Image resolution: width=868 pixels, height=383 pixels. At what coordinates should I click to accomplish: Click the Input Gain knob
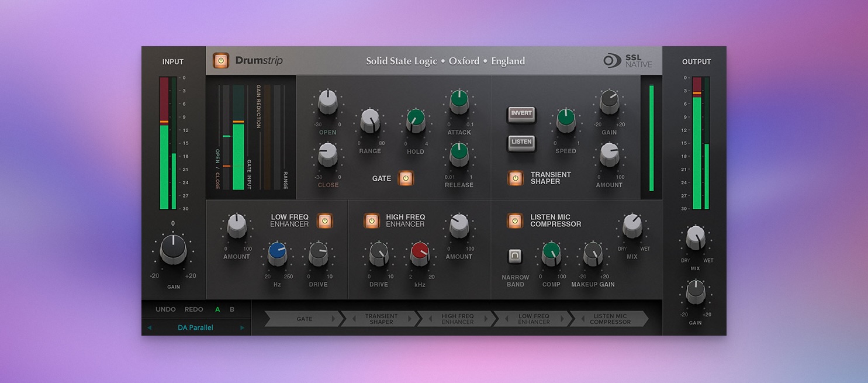tap(173, 249)
